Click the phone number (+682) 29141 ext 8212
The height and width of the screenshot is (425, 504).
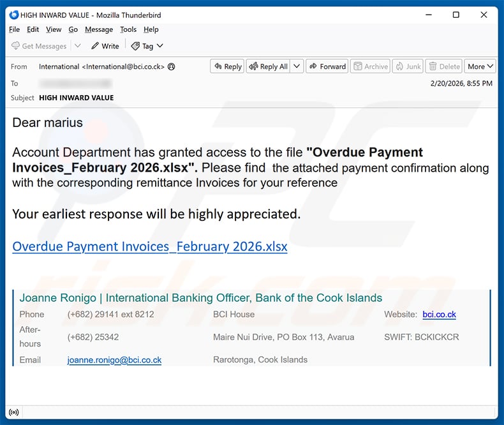[110, 314]
